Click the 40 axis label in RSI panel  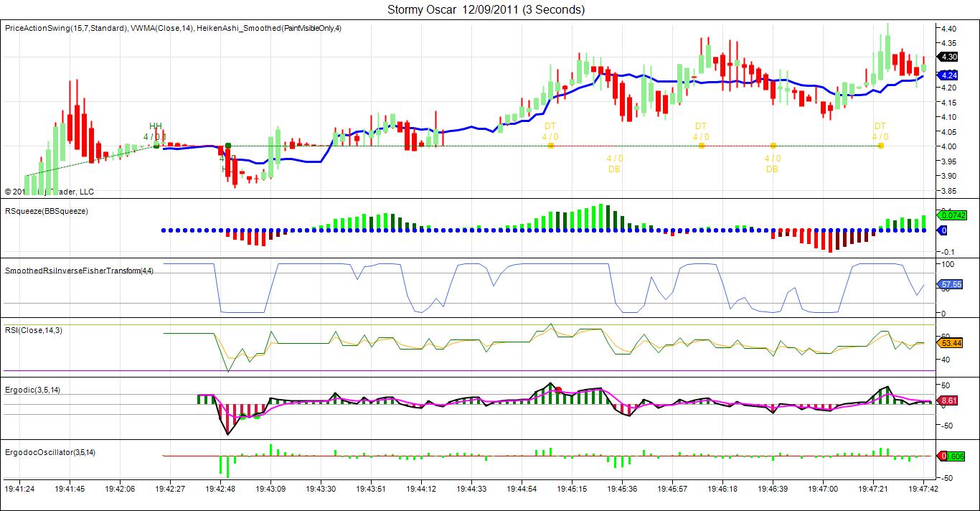coord(946,359)
